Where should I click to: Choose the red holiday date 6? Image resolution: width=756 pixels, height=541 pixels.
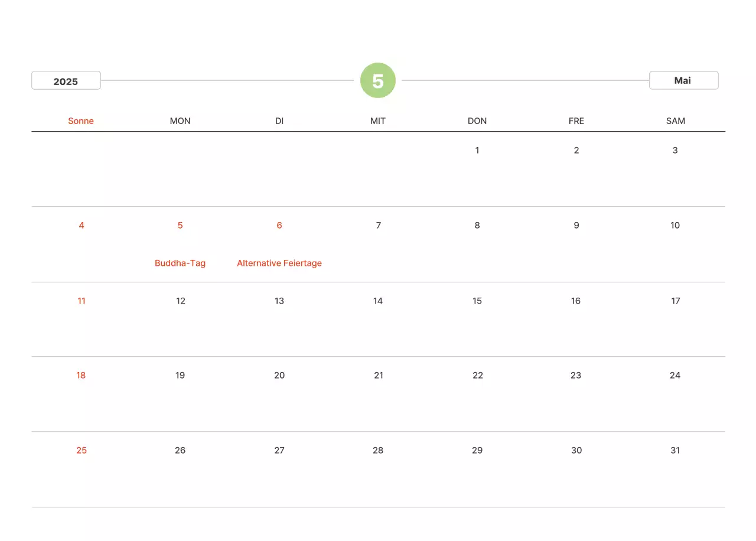coord(279,225)
